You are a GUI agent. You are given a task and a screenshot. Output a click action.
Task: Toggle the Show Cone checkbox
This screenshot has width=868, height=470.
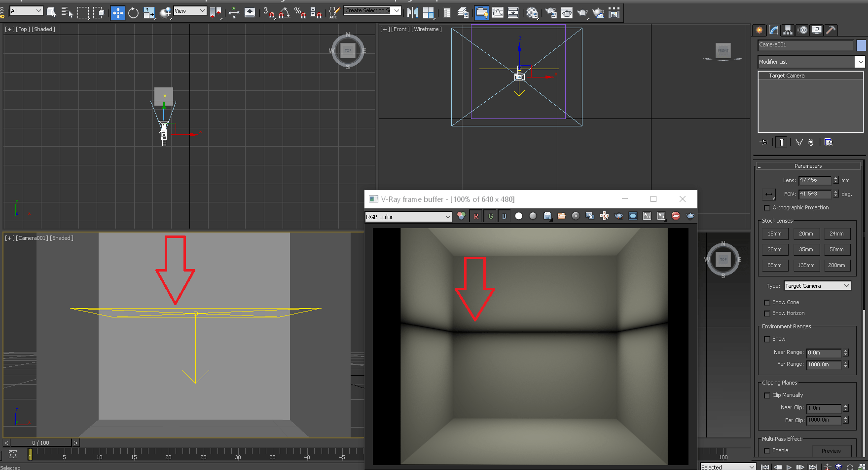point(767,303)
